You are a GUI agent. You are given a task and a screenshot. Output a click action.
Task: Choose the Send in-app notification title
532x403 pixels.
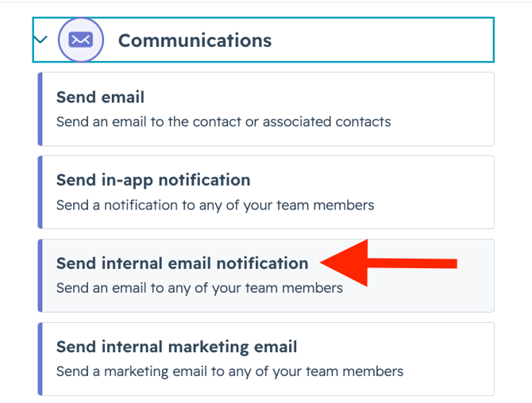[153, 180]
